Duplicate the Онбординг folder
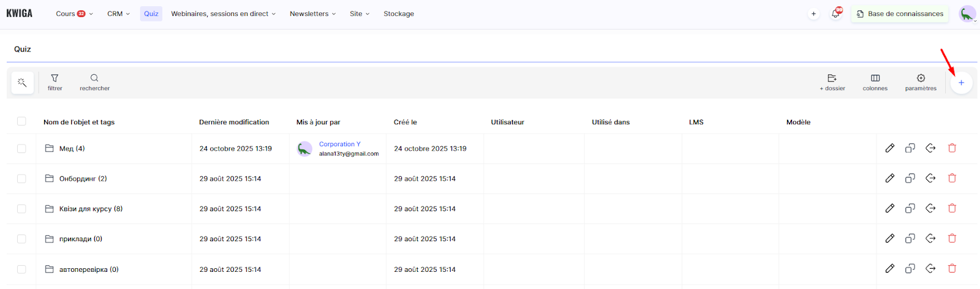 910,178
